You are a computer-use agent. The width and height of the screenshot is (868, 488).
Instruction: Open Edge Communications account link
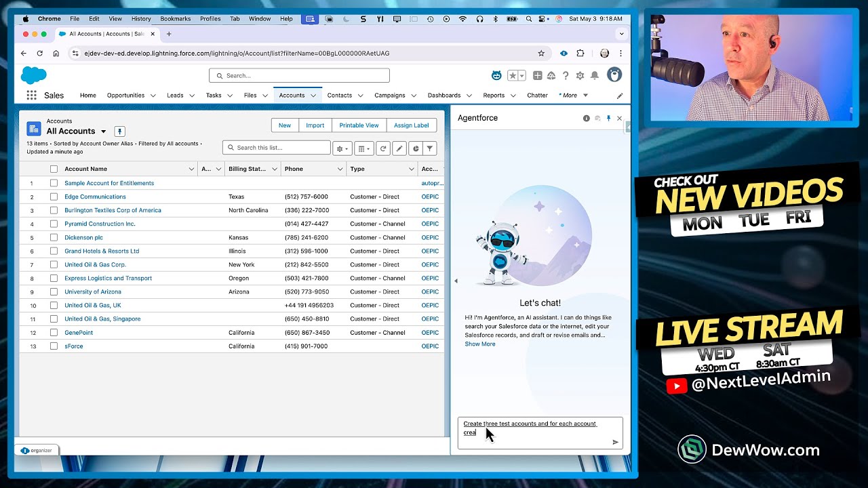click(95, 197)
